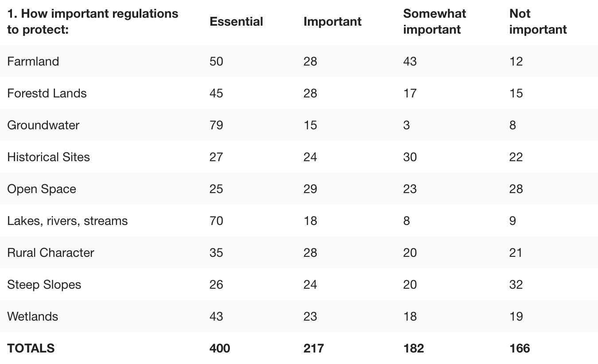Click Groundwater's Essential value 79

pyautogui.click(x=216, y=125)
